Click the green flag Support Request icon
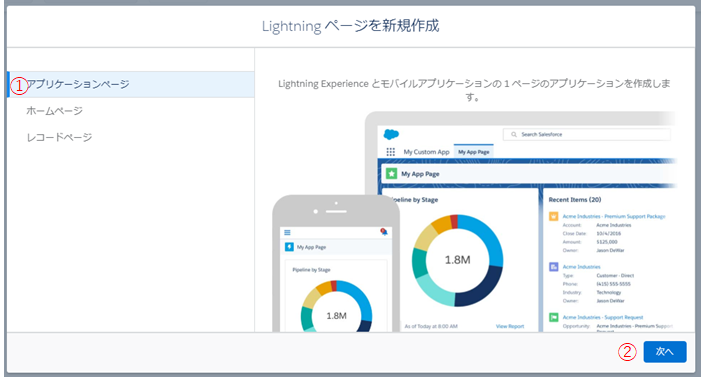Image resolution: width=701 pixels, height=377 pixels. coord(553,318)
